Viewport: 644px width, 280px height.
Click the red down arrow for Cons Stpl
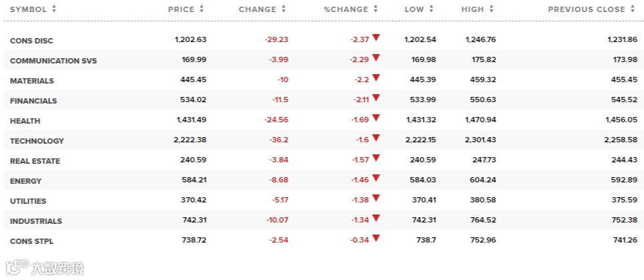[x=376, y=239]
